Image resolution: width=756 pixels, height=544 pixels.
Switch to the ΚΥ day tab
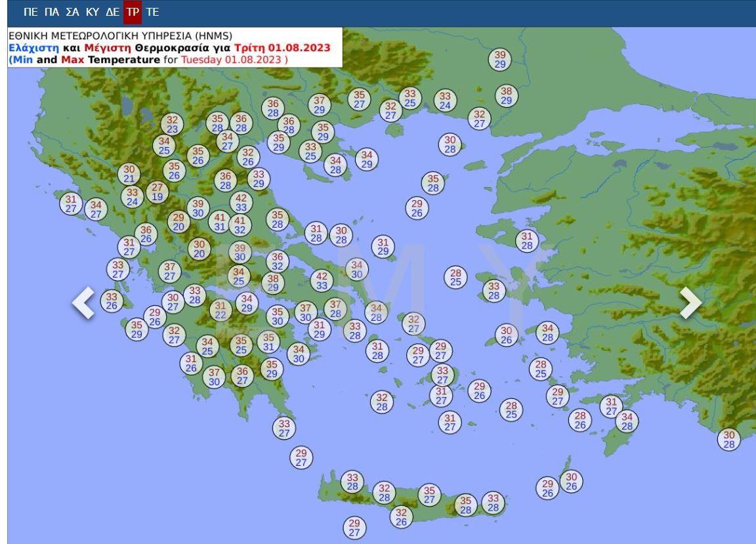(x=93, y=12)
